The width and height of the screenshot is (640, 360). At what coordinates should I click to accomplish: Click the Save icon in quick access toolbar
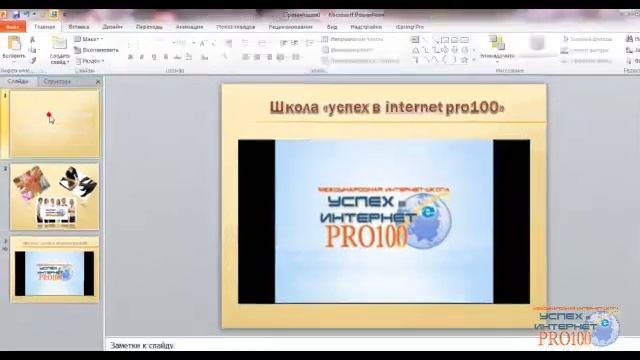click(x=16, y=14)
